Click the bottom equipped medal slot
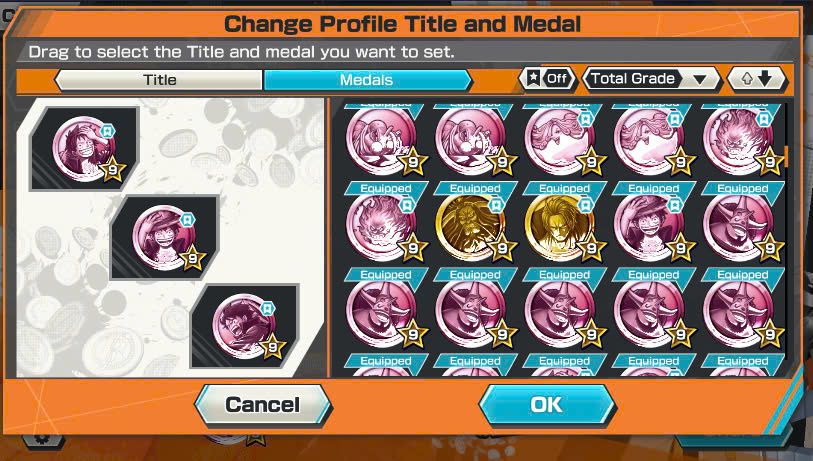This screenshot has width=813, height=461. coord(245,326)
